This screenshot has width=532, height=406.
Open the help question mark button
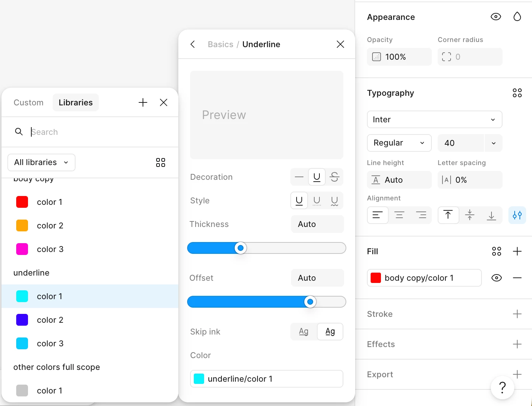point(503,388)
